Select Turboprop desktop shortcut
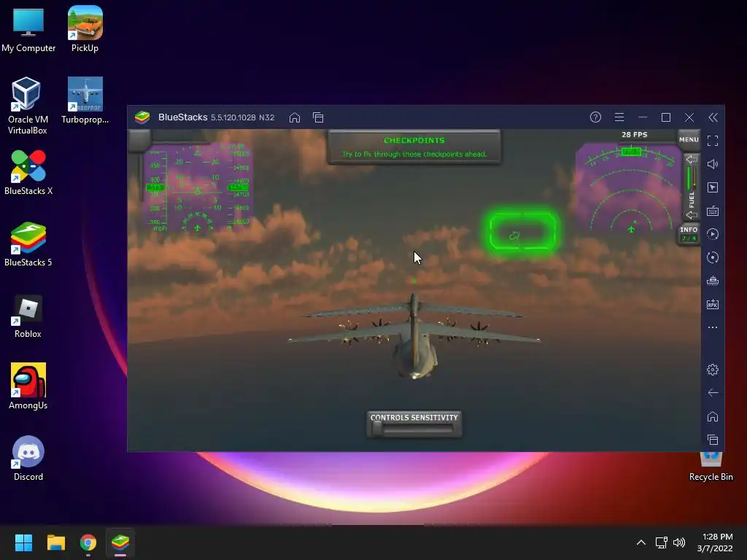The image size is (747, 560). [x=85, y=101]
